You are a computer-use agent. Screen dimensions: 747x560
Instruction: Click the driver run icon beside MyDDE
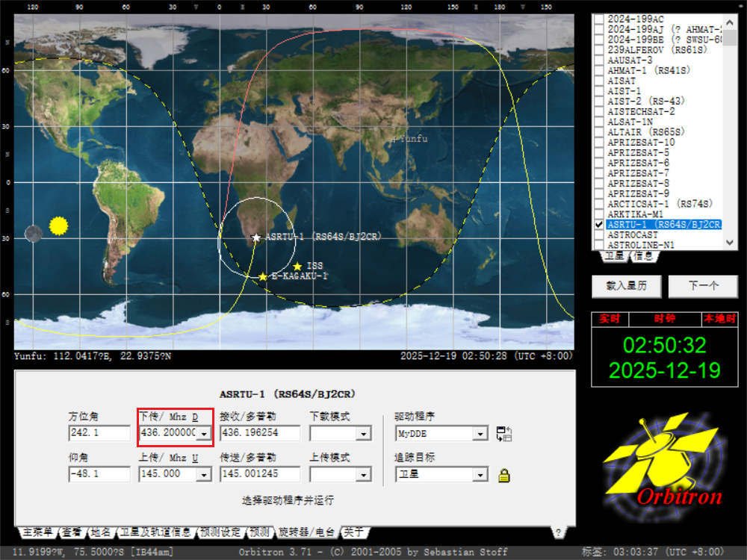pos(504,434)
